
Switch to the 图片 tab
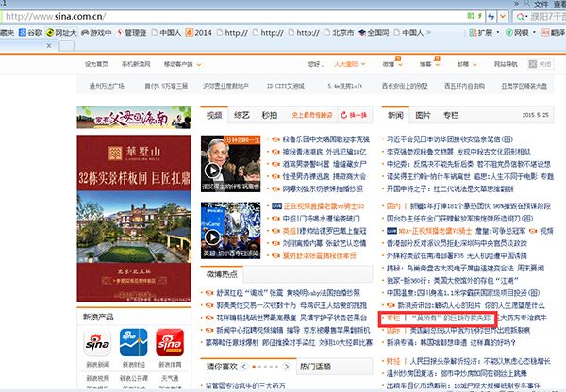423,115
